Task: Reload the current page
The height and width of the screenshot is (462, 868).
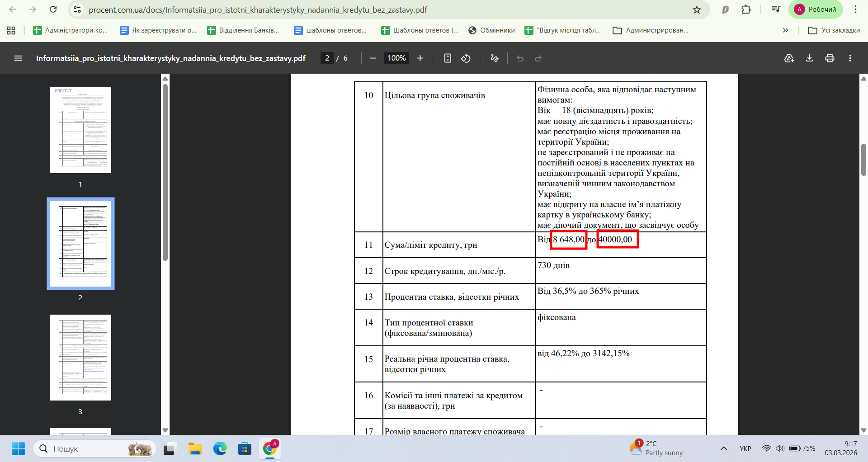Action: pos(53,9)
